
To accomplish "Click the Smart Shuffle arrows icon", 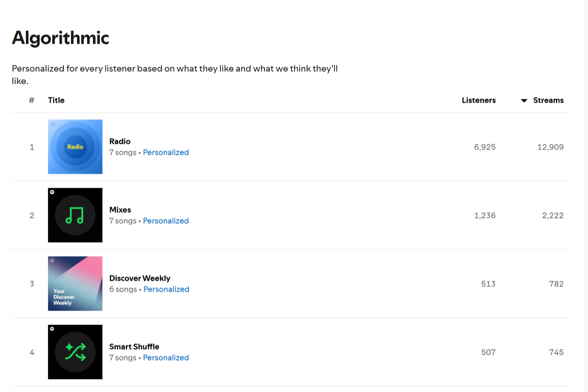I will click(x=75, y=352).
